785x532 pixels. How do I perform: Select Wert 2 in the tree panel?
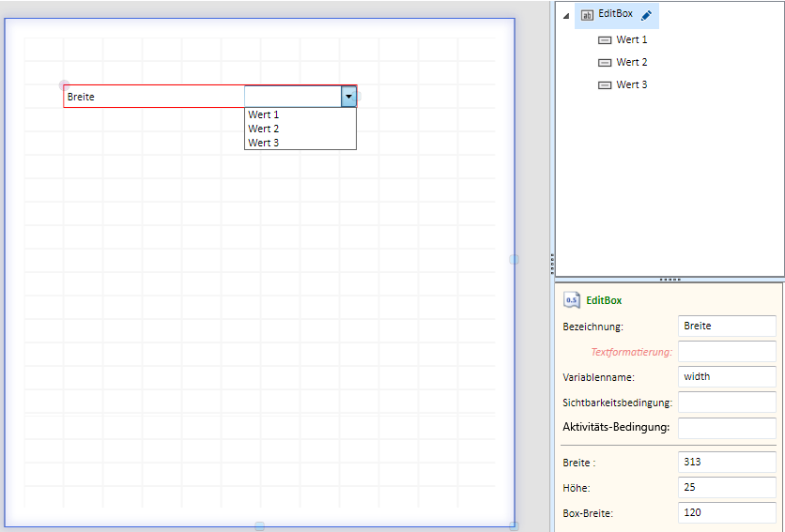coord(632,62)
